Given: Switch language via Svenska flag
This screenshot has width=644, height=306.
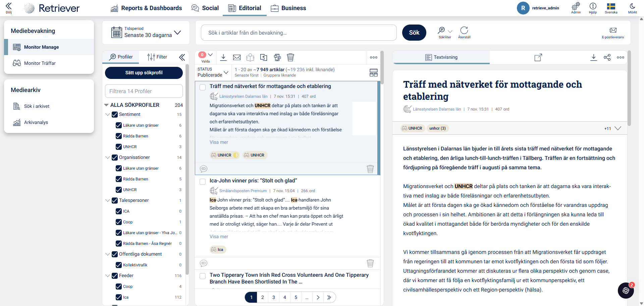Looking at the screenshot, I should (x=611, y=8).
